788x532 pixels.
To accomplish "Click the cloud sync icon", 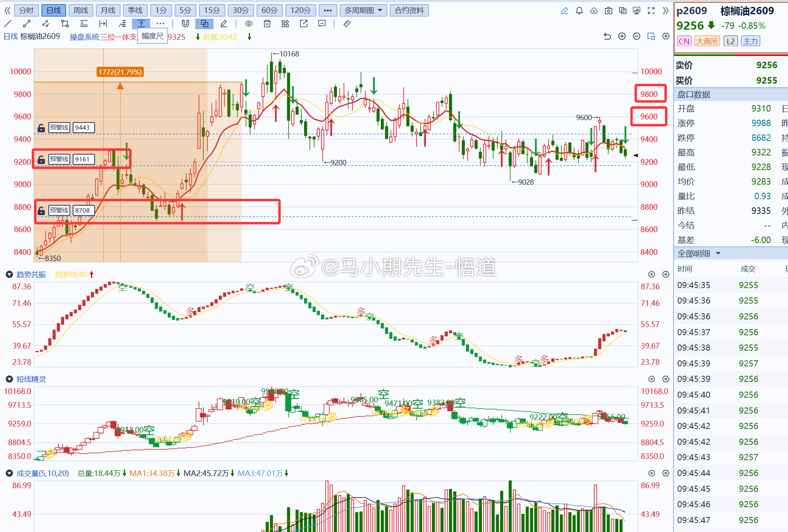I will tap(594, 11).
